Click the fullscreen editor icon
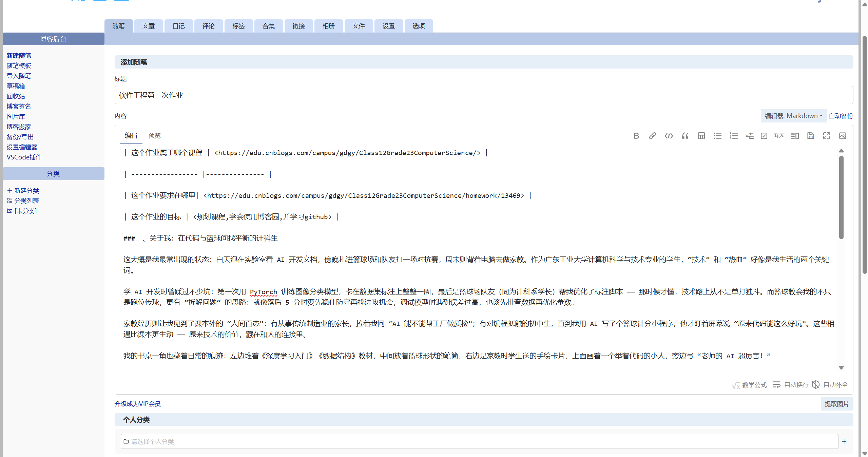The width and height of the screenshot is (868, 457). [827, 136]
